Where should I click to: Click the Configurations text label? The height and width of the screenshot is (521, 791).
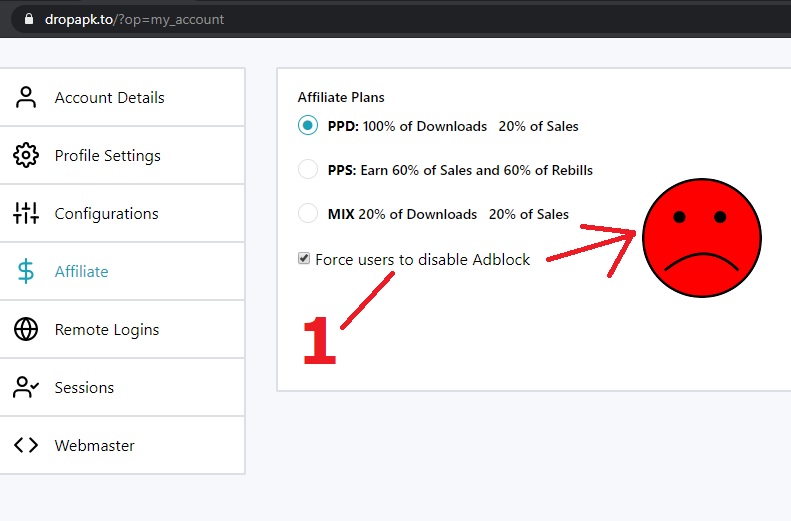pyautogui.click(x=106, y=213)
